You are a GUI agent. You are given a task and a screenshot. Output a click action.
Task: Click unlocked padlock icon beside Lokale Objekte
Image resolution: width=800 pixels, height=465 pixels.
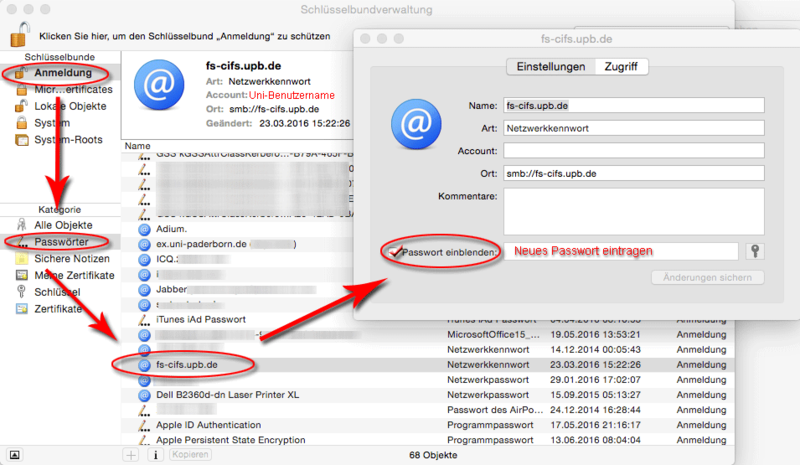(21, 106)
